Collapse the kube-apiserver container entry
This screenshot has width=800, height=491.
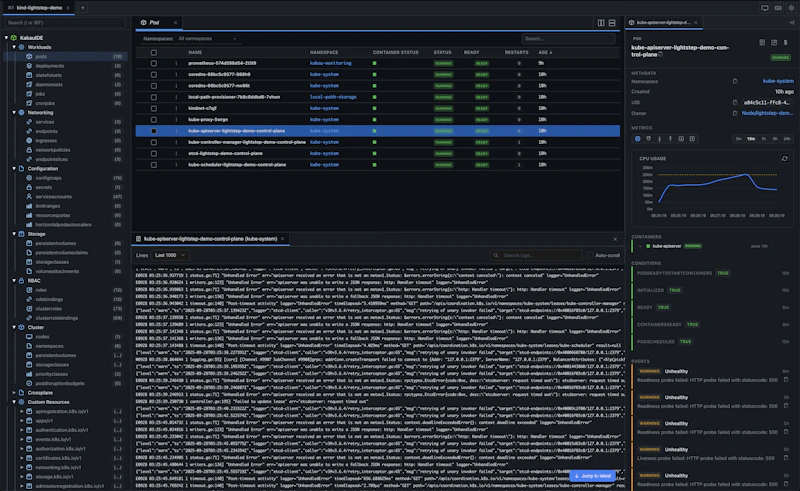coord(640,246)
